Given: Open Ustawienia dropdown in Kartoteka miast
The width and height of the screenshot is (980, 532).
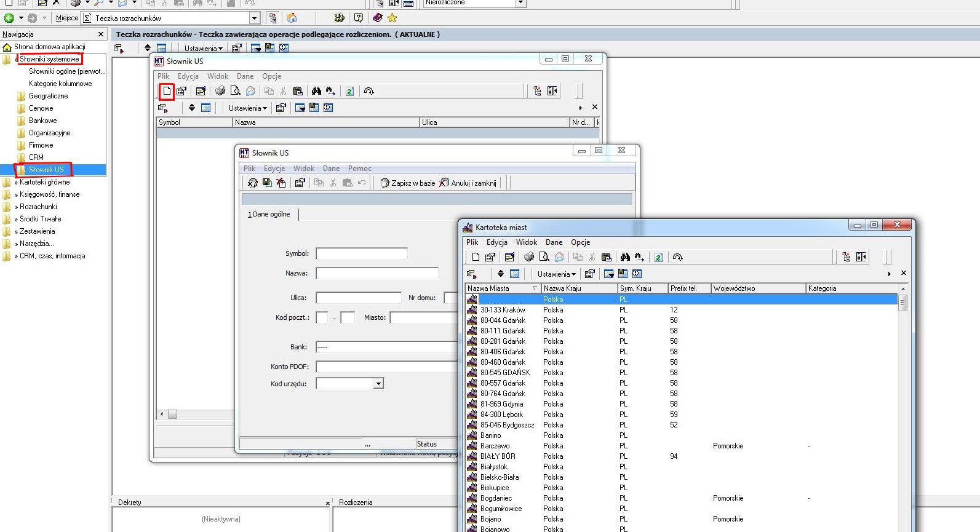Looking at the screenshot, I should point(556,274).
